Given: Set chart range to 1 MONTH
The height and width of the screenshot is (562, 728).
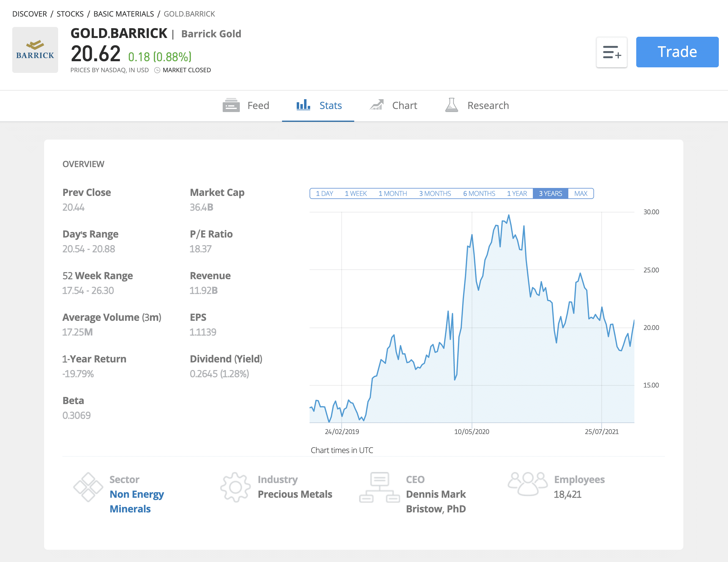Looking at the screenshot, I should pos(393,193).
